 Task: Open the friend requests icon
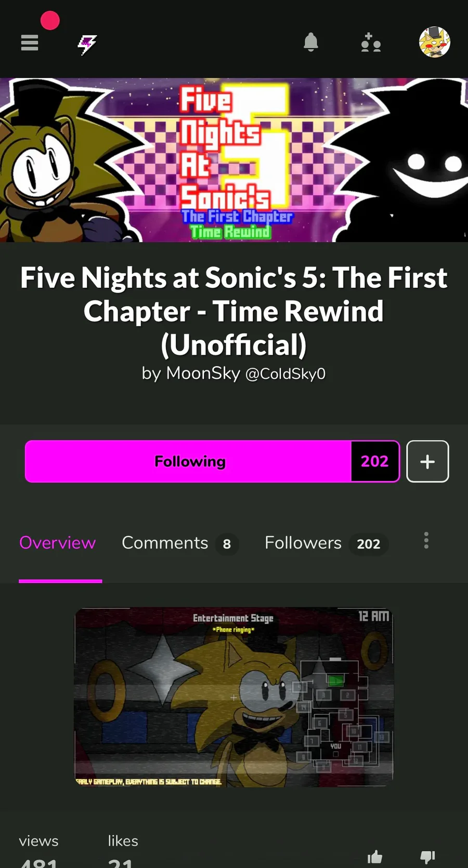(371, 43)
